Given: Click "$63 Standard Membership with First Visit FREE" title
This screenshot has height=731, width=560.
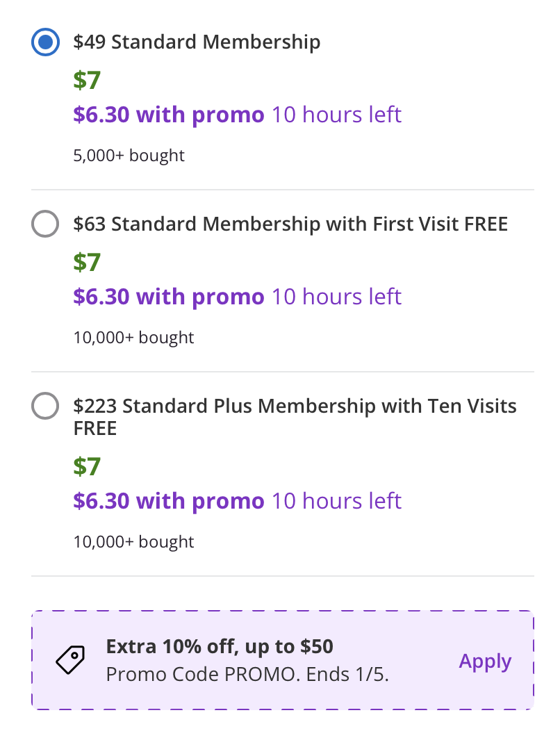Looking at the screenshot, I should (290, 224).
